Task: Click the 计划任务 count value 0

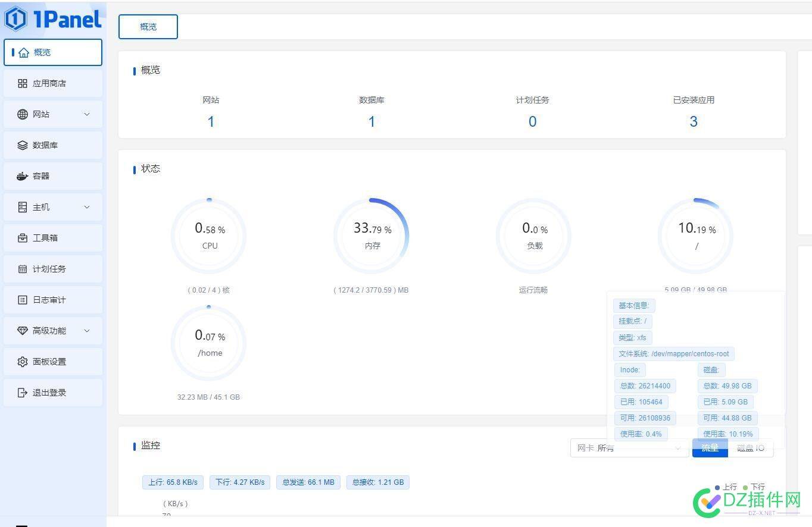Action: pos(532,121)
